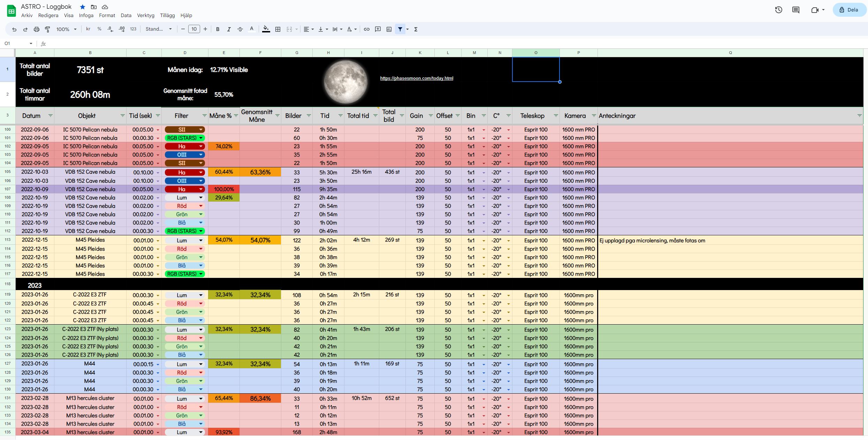Click the print icon
The width and height of the screenshot is (868, 440).
pyautogui.click(x=36, y=29)
